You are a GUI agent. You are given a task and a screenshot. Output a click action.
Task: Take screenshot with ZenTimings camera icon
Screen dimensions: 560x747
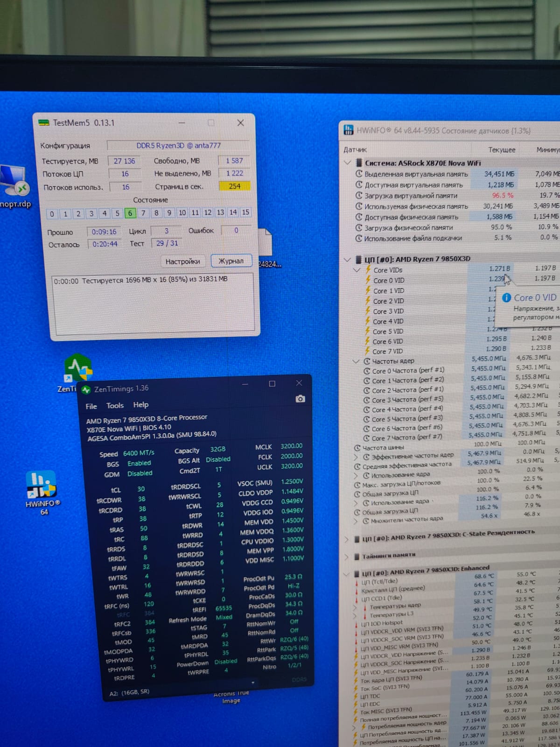[300, 399]
